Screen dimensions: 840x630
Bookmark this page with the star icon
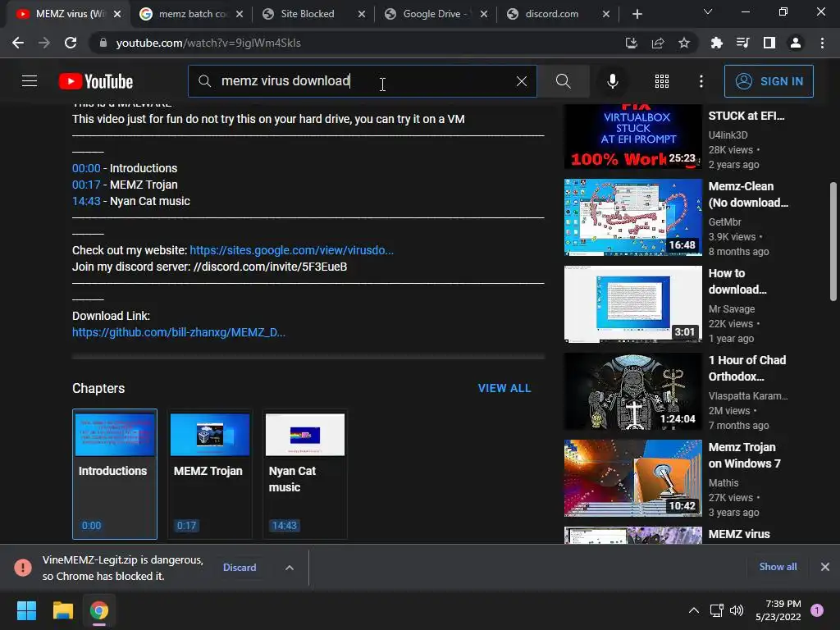pyautogui.click(x=684, y=43)
